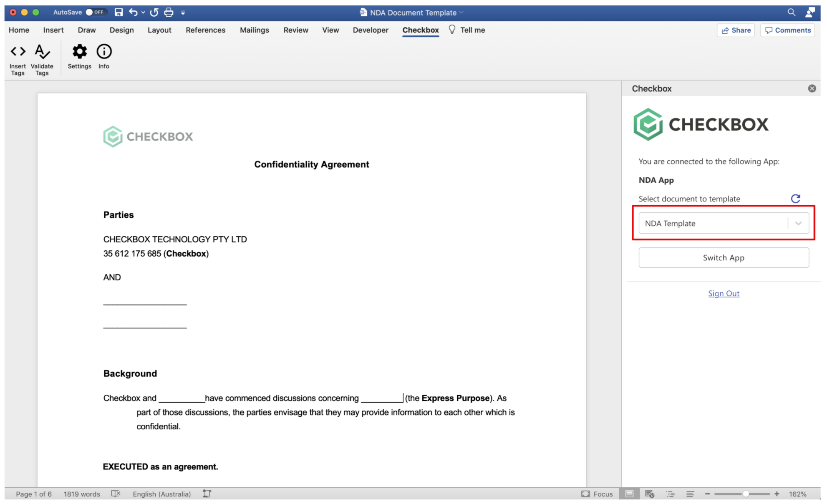Click the Tell me lightbulb
The image size is (827, 504).
(x=452, y=30)
